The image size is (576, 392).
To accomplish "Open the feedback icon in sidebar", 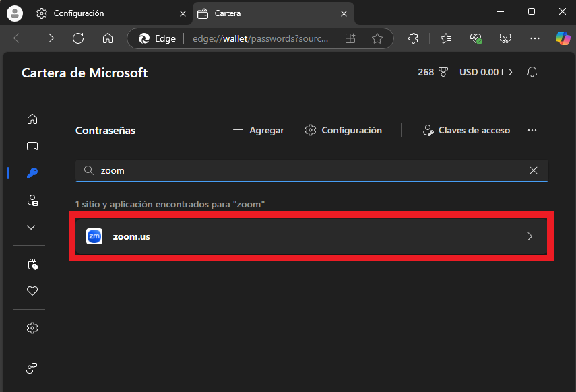I will (32, 368).
